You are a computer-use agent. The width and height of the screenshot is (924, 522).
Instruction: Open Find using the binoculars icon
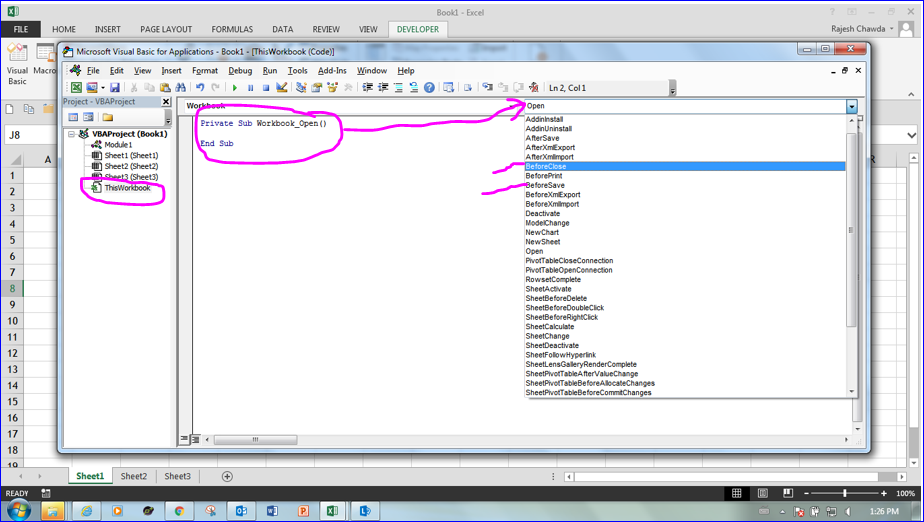click(181, 88)
